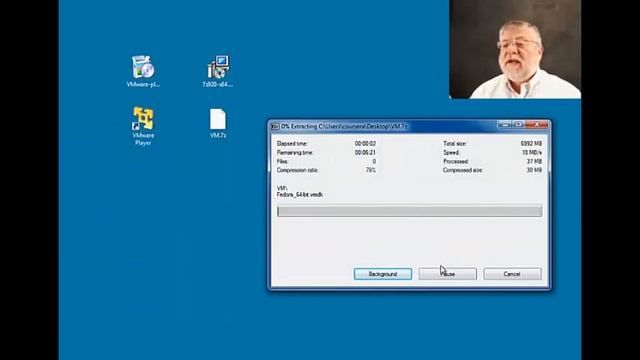Click the Compression ratio label
The height and width of the screenshot is (360, 640).
tap(297, 170)
